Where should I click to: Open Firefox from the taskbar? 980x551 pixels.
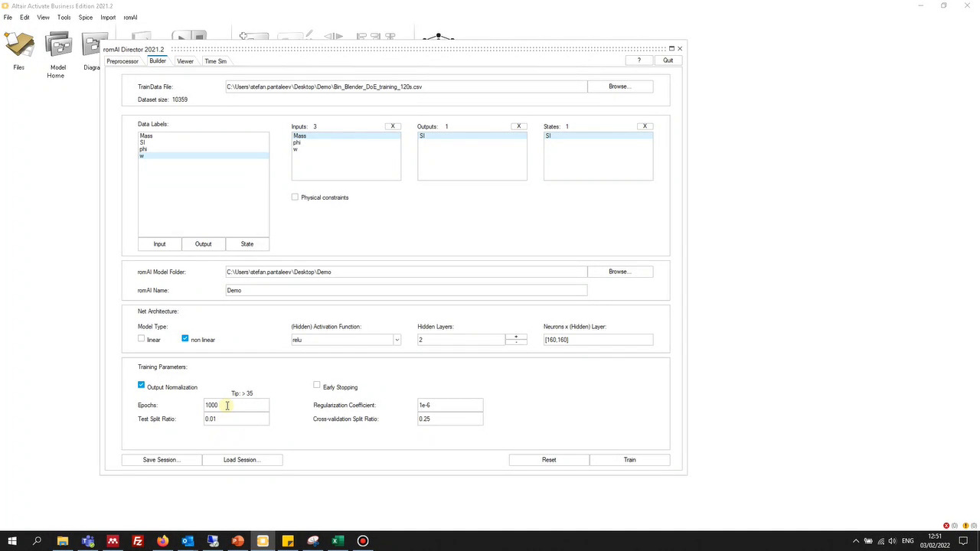162,541
